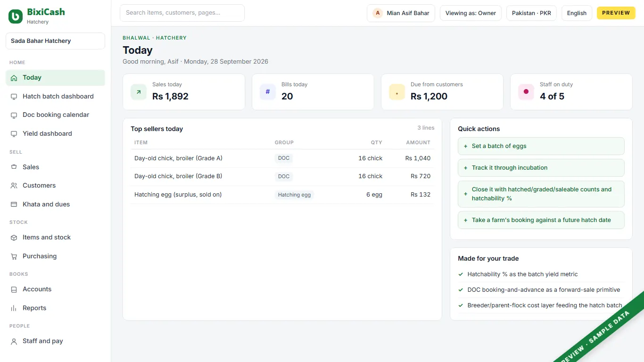644x362 pixels.
Task: Click the ITEM column header
Action: [141, 142]
